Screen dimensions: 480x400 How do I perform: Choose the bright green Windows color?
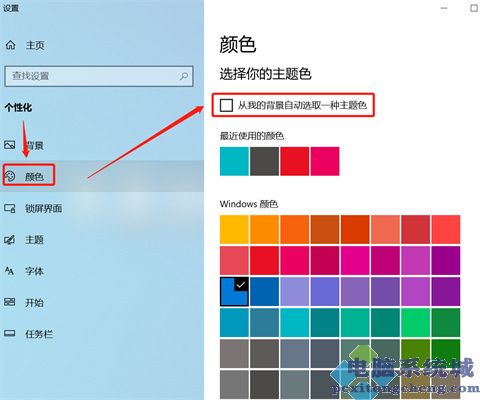415,323
